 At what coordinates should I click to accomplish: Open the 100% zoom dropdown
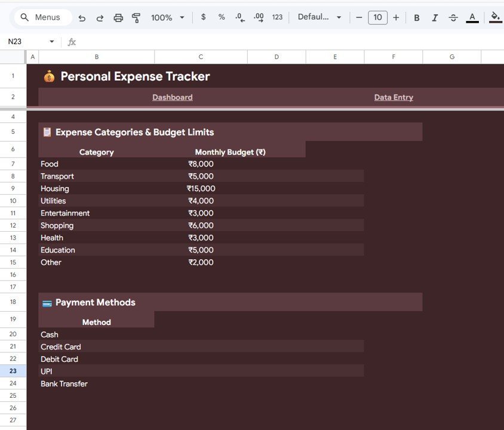click(x=168, y=18)
